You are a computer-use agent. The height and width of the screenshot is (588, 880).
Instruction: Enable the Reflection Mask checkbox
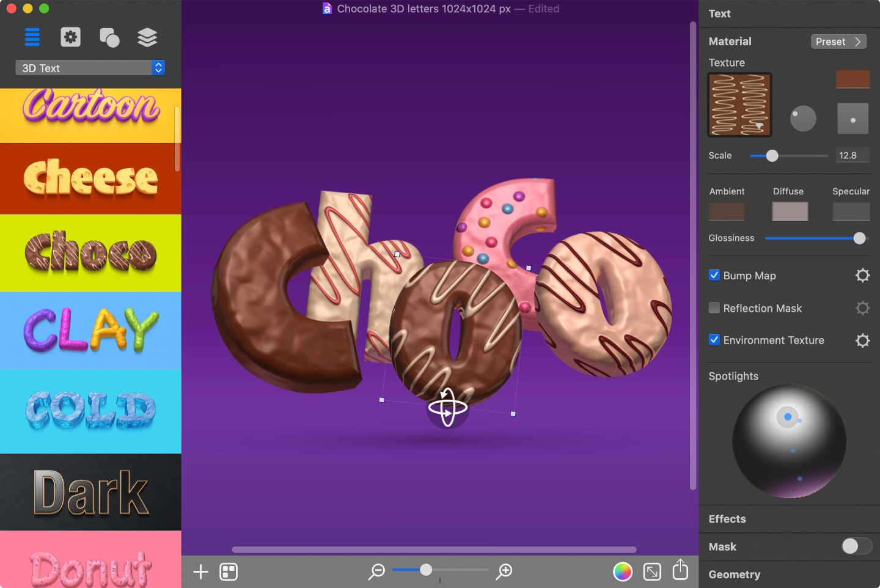(714, 308)
